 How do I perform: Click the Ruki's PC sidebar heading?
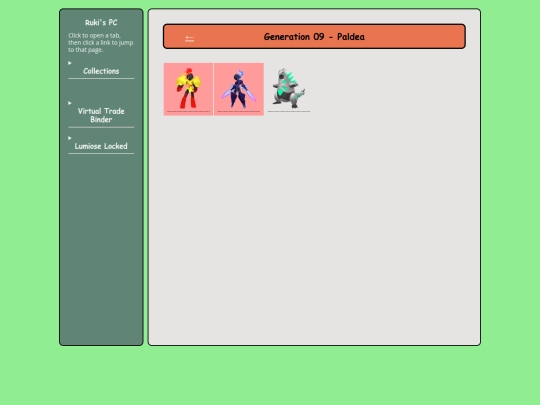(101, 22)
